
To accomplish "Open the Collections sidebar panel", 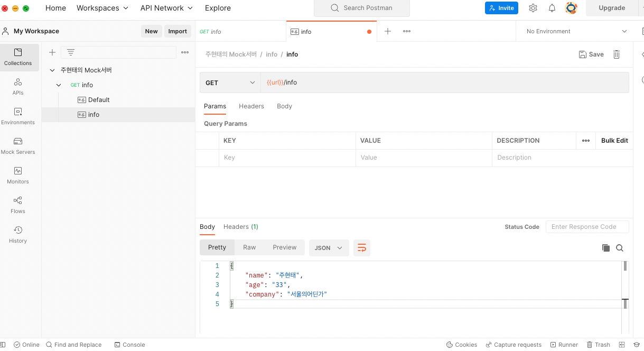I will (18, 57).
